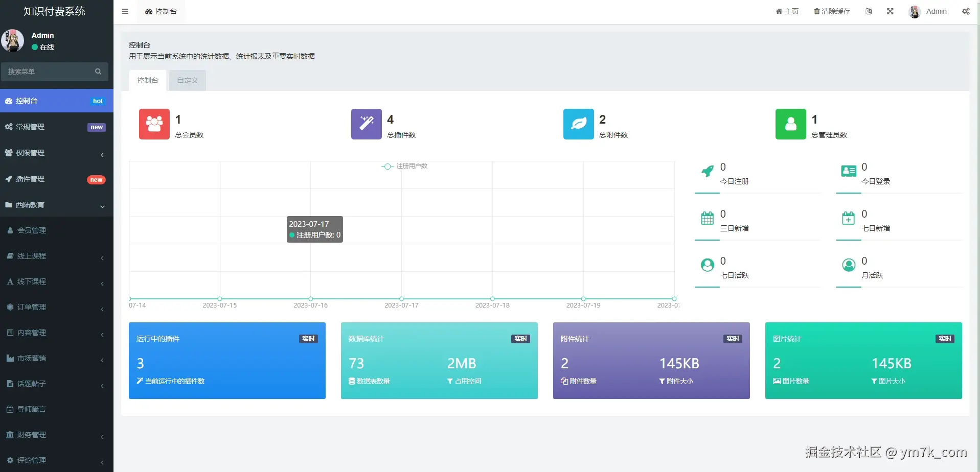Click the 2023-07-17 data point on chart

[401, 299]
